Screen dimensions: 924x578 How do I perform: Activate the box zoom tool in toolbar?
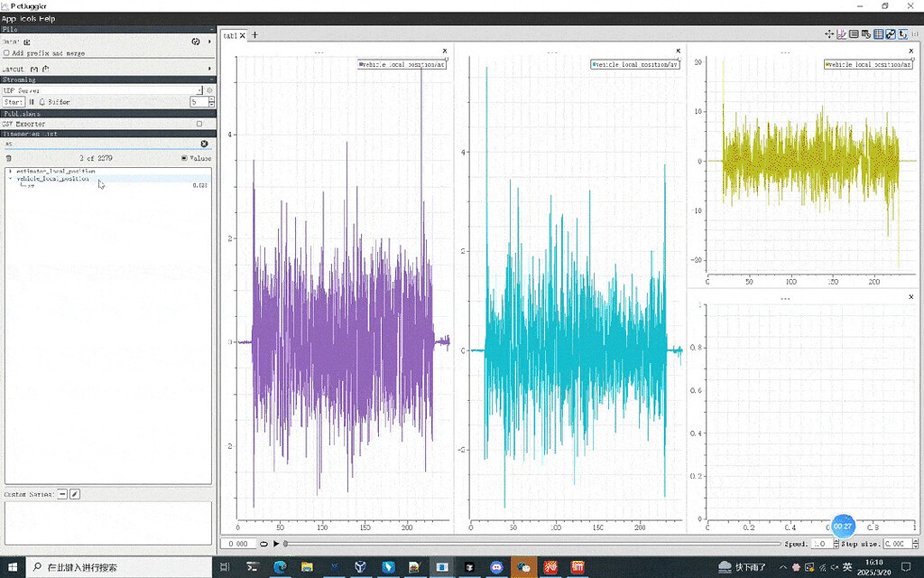[x=841, y=33]
